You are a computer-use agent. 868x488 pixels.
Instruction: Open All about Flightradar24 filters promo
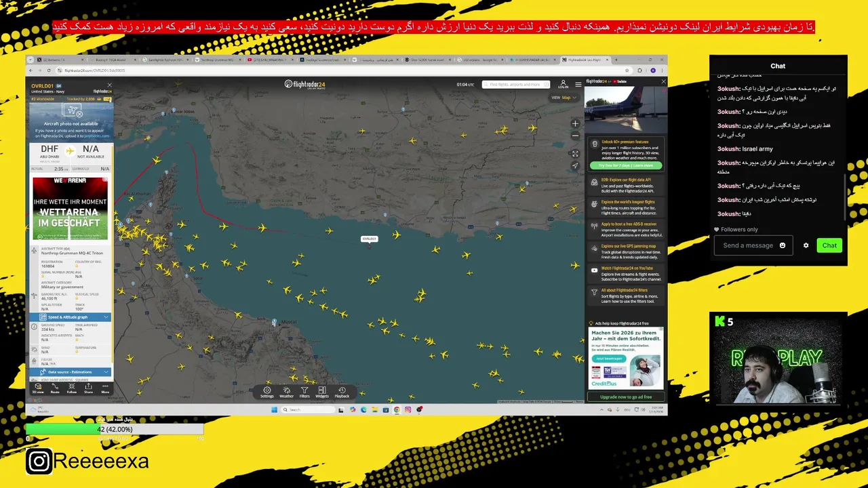tap(626, 296)
